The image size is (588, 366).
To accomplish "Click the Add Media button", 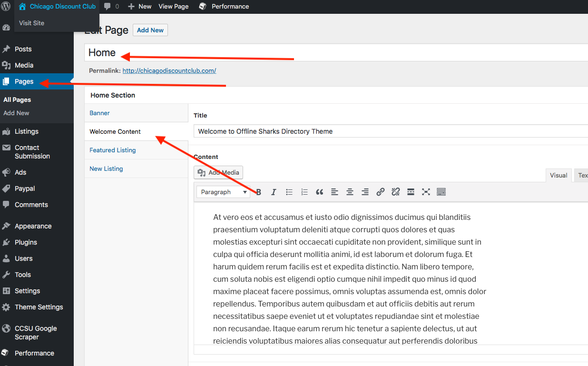I will pos(219,172).
